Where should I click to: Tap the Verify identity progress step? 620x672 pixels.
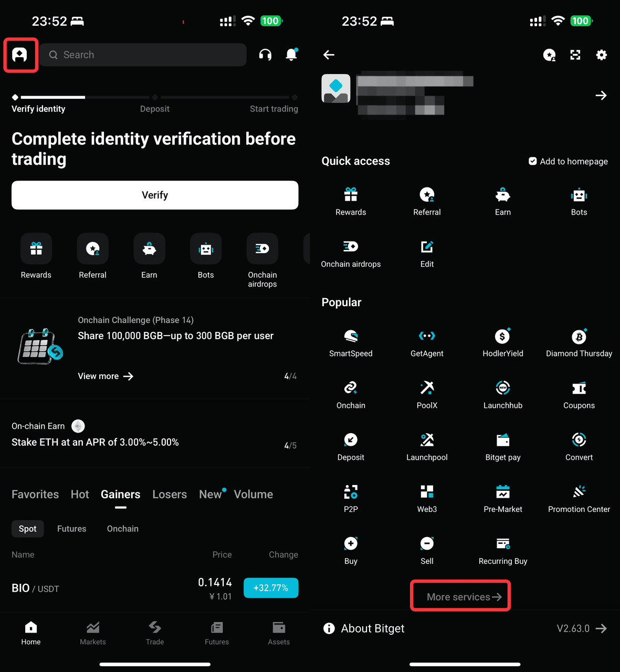[x=38, y=109]
